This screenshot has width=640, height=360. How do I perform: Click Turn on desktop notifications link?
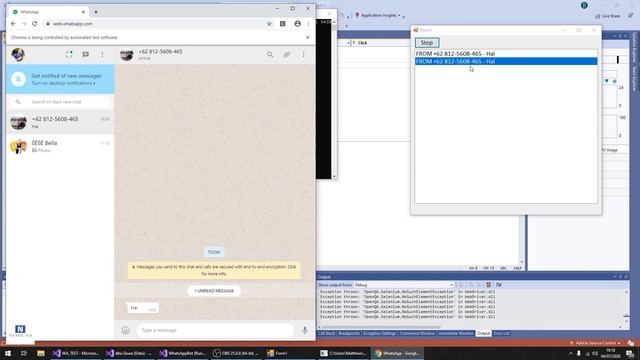click(63, 83)
